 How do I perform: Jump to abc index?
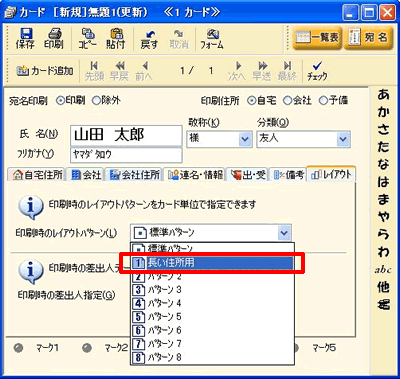[383, 269]
